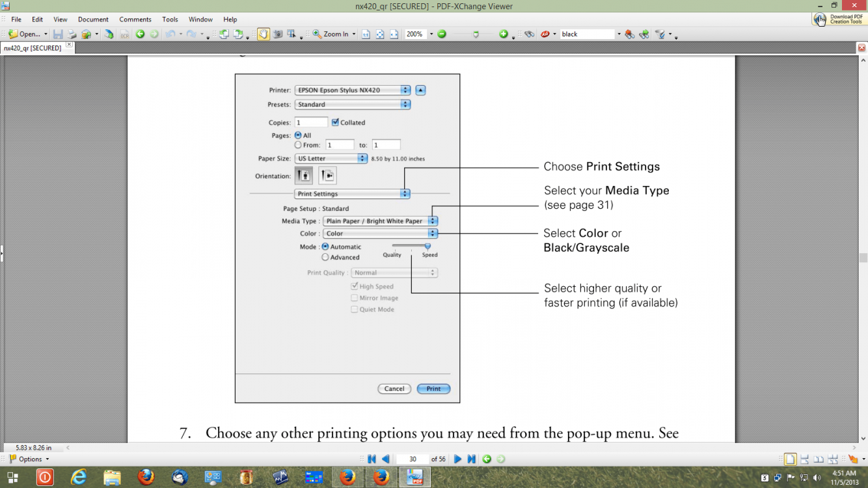This screenshot has height=488, width=868.
Task: Open the Presets Standard dropdown
Action: click(x=353, y=104)
